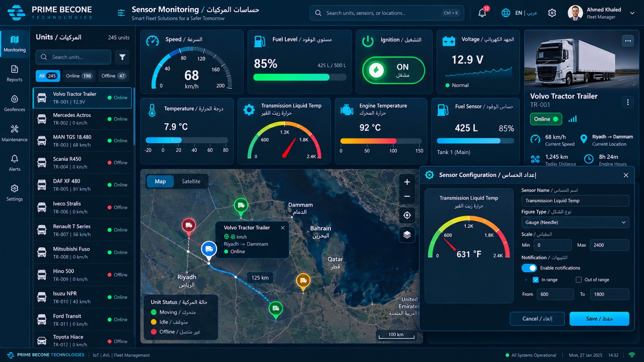Filter units by Offline 47
644x362 pixels.
click(x=113, y=76)
